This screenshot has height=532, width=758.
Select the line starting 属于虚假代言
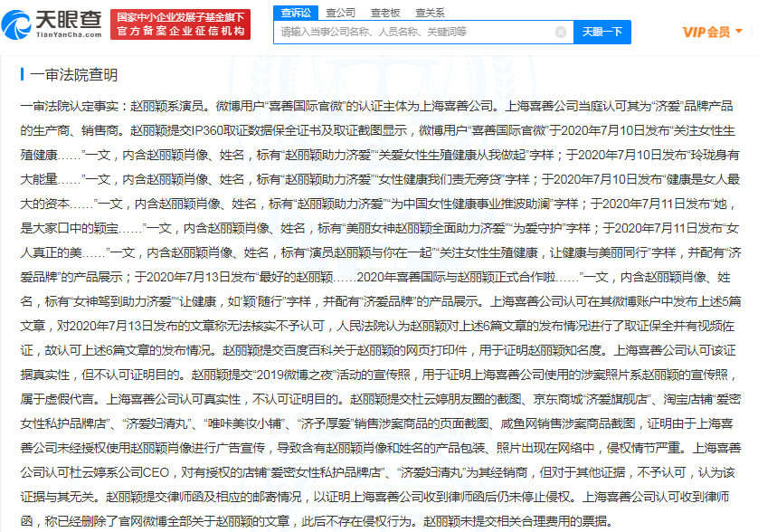click(381, 399)
